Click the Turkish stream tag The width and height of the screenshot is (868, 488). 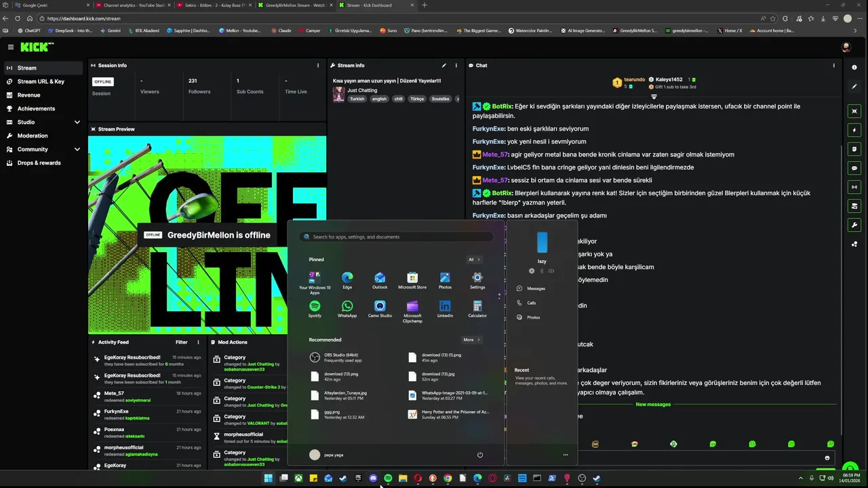pos(357,99)
